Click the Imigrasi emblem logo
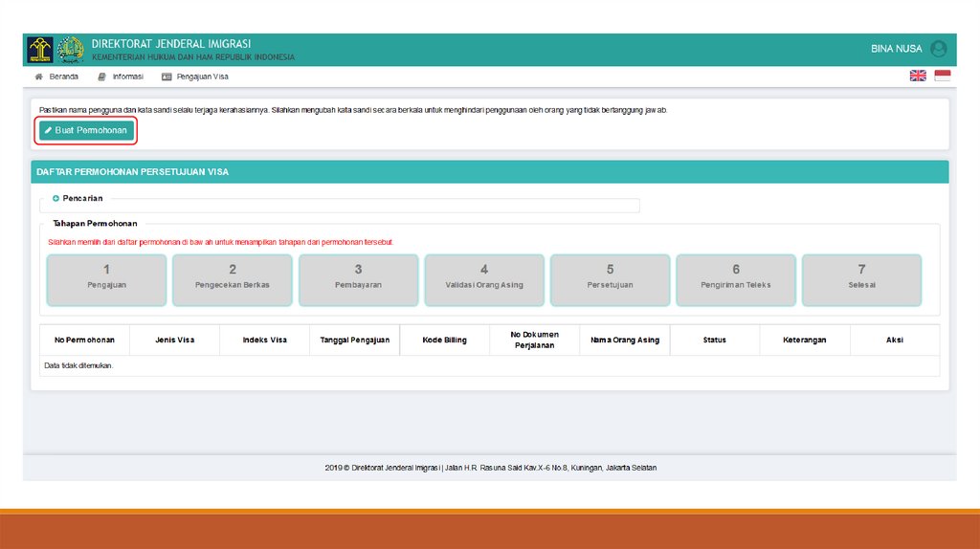The width and height of the screenshot is (980, 549). coord(71,50)
